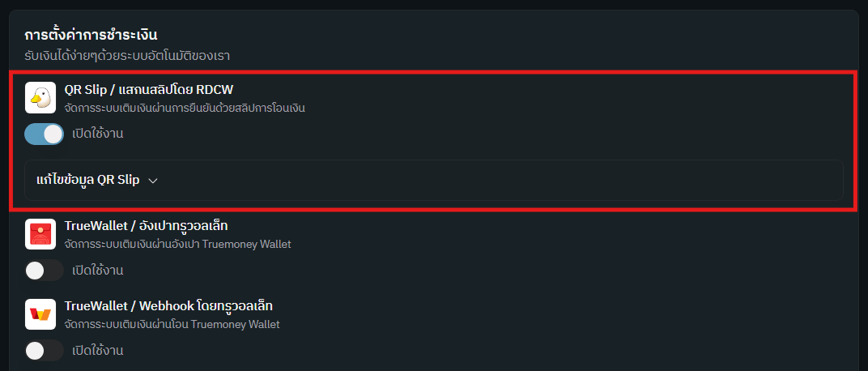
Task: Expand the แก้ไขข้อมูล QR Slip section
Action: 89,181
